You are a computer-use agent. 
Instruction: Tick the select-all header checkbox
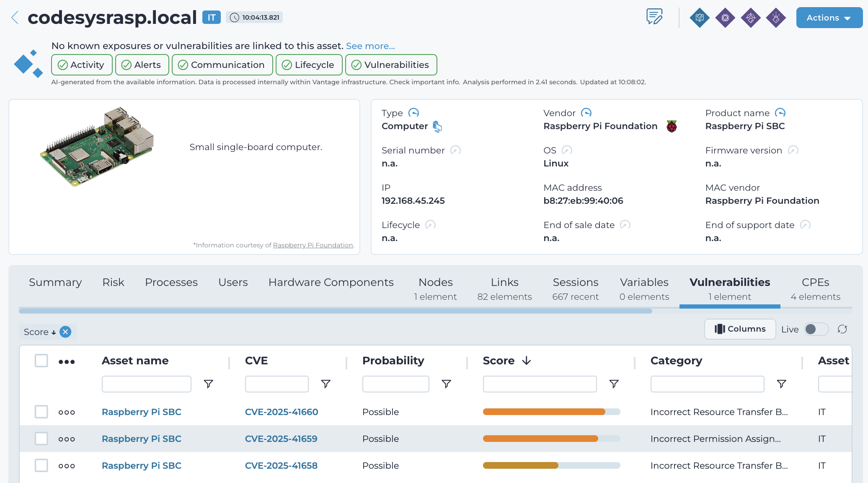pos(41,361)
